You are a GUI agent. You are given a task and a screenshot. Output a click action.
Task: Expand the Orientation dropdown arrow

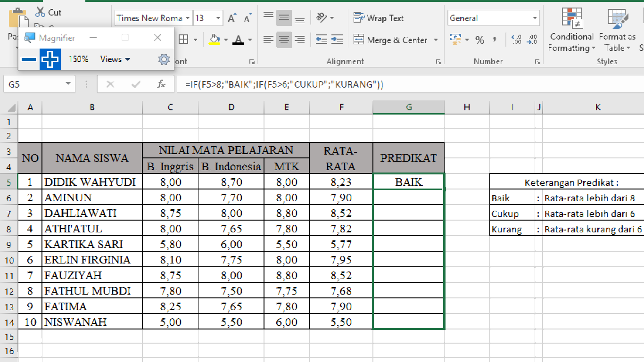pos(332,18)
